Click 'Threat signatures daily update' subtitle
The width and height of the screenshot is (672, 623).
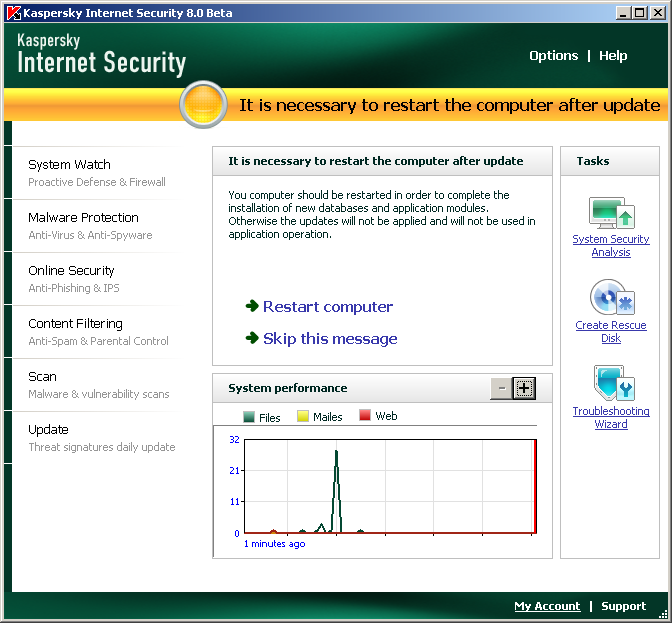(102, 447)
